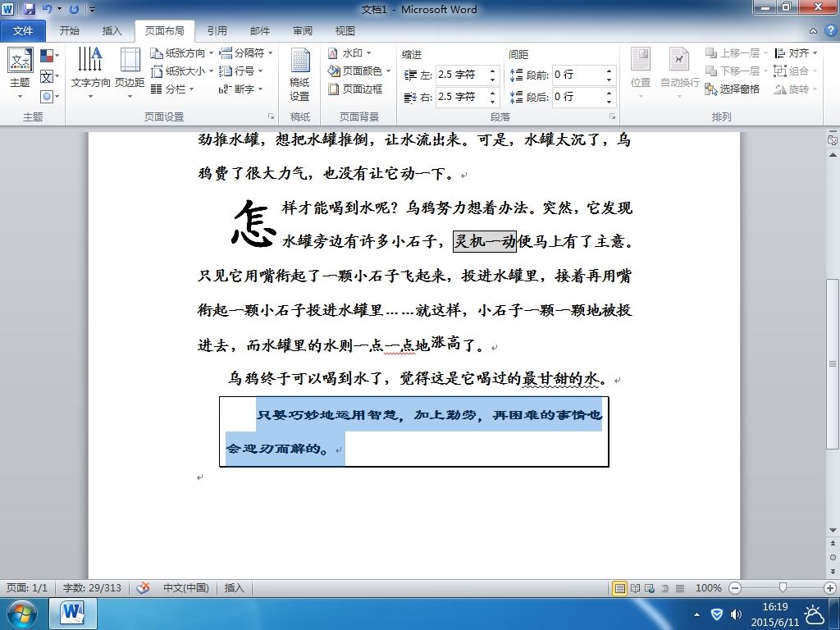The height and width of the screenshot is (630, 840).
Task: Toggle the 插入 insert mode indicator
Action: coord(234,588)
